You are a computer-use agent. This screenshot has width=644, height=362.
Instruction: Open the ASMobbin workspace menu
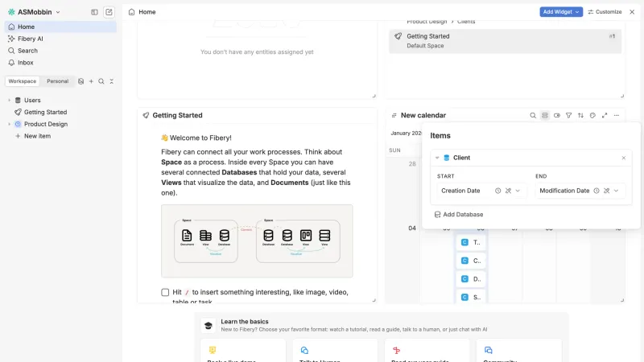(34, 12)
